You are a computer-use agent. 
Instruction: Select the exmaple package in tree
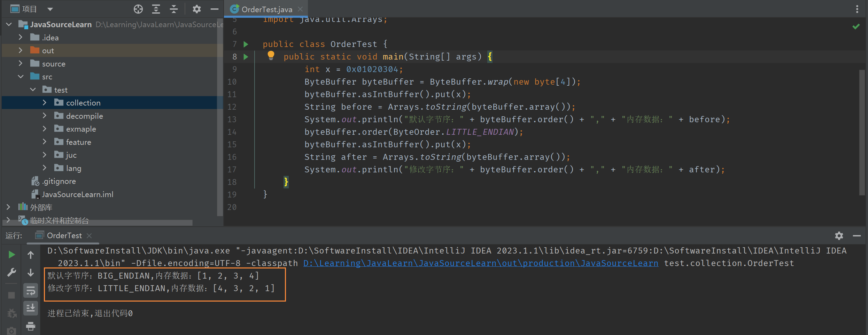(x=81, y=129)
